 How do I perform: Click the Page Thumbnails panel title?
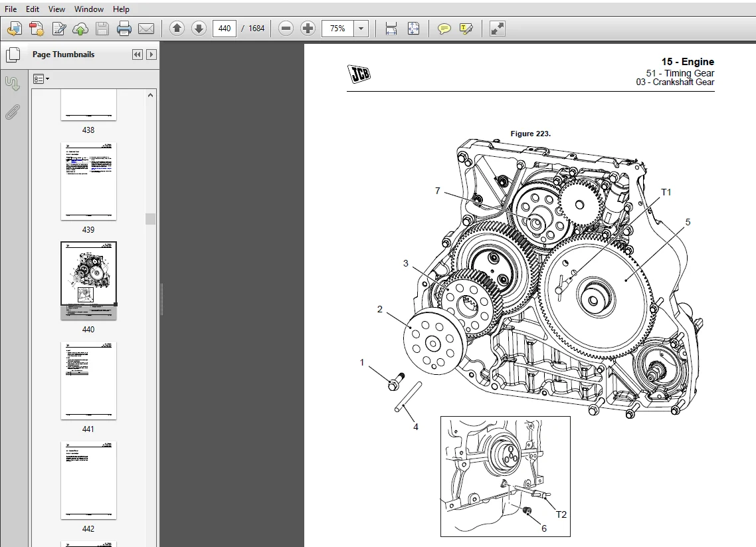[x=63, y=55]
